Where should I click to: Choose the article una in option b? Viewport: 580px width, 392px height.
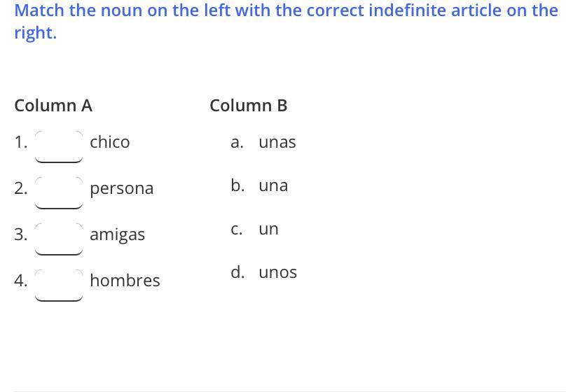(273, 185)
